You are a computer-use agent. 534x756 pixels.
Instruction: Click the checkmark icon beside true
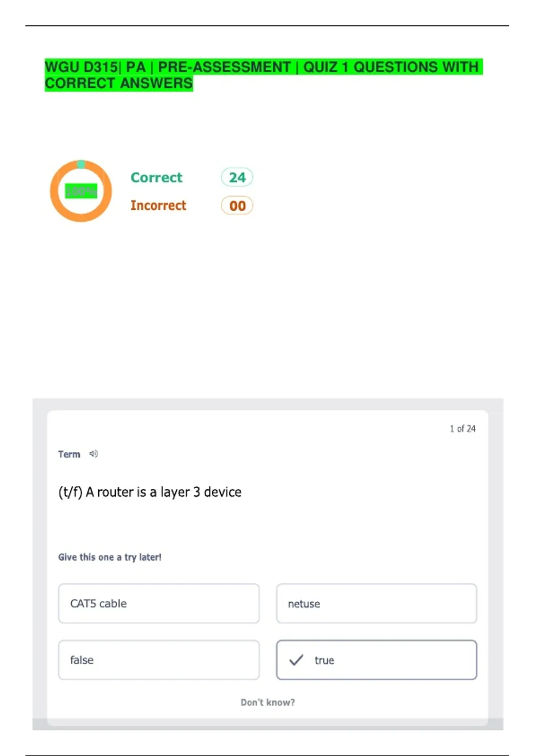(296, 660)
